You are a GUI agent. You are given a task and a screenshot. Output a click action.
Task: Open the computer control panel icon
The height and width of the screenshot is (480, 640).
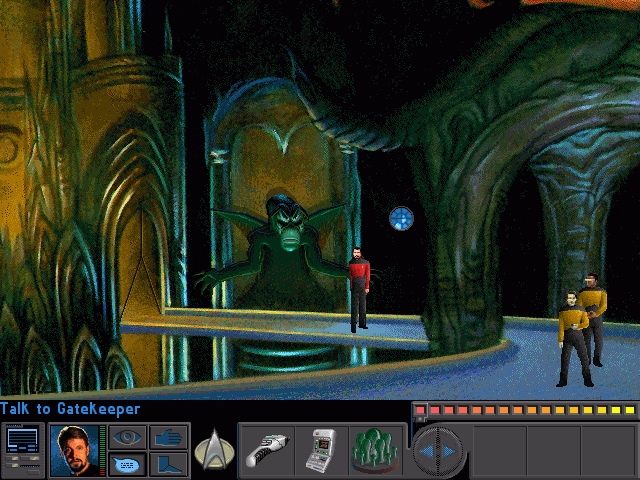[23, 451]
